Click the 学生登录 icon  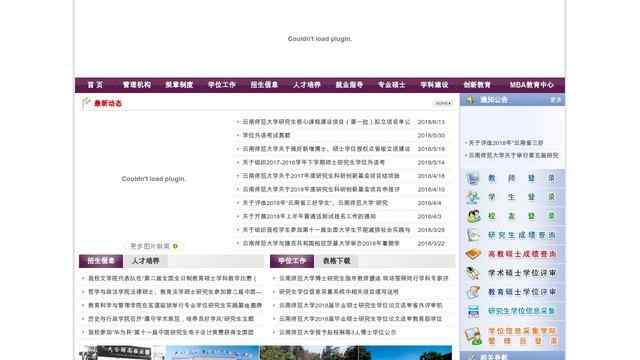(473, 197)
